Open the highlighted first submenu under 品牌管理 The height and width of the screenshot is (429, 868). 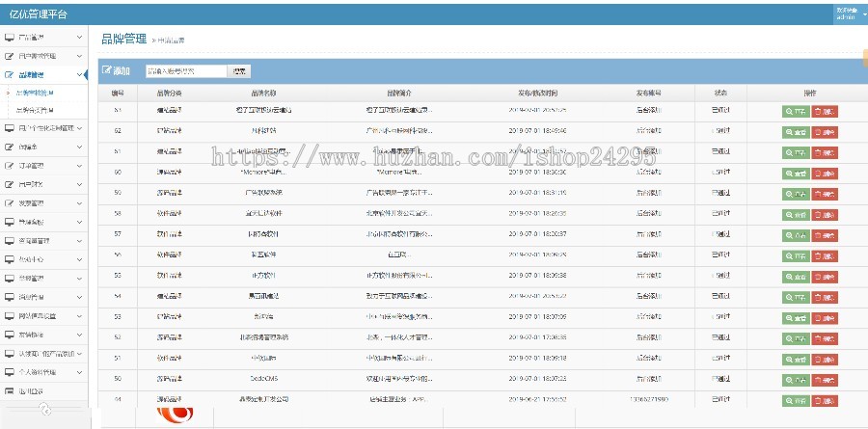click(x=35, y=93)
